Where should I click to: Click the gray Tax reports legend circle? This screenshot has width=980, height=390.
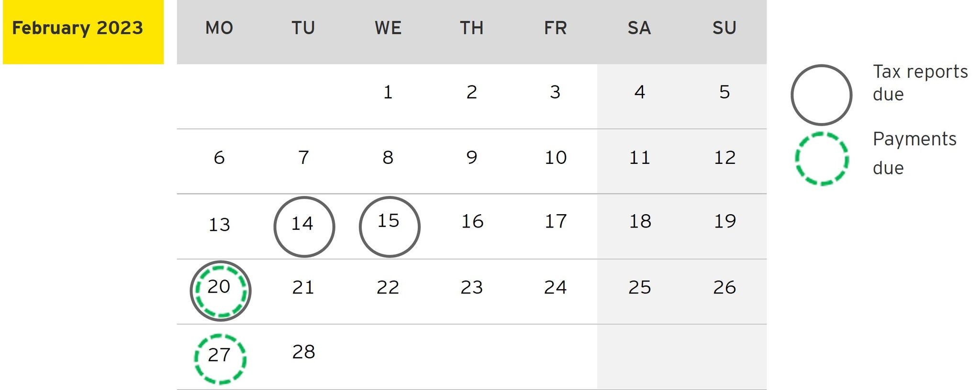click(x=821, y=95)
